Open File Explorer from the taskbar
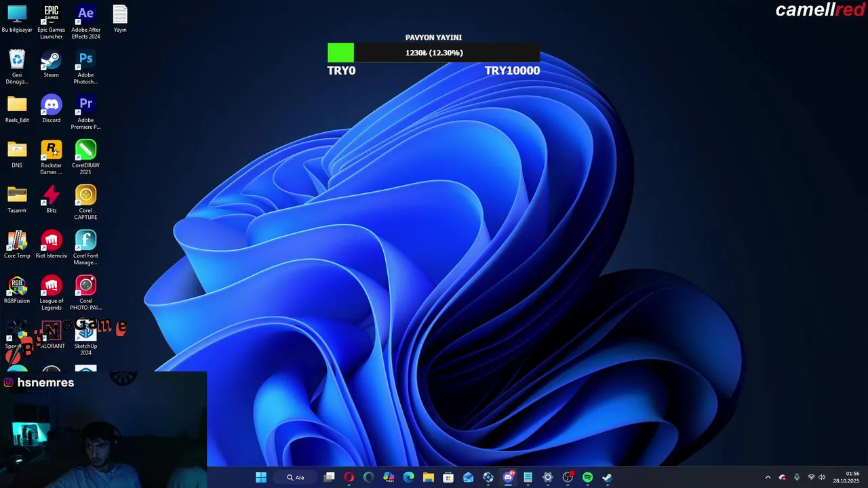 (x=429, y=477)
